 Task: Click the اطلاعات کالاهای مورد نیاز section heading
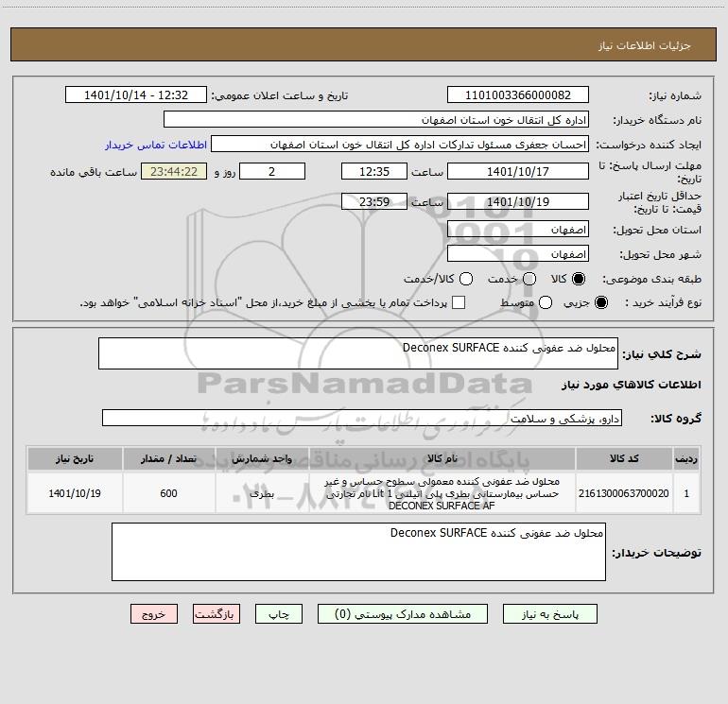[631, 385]
